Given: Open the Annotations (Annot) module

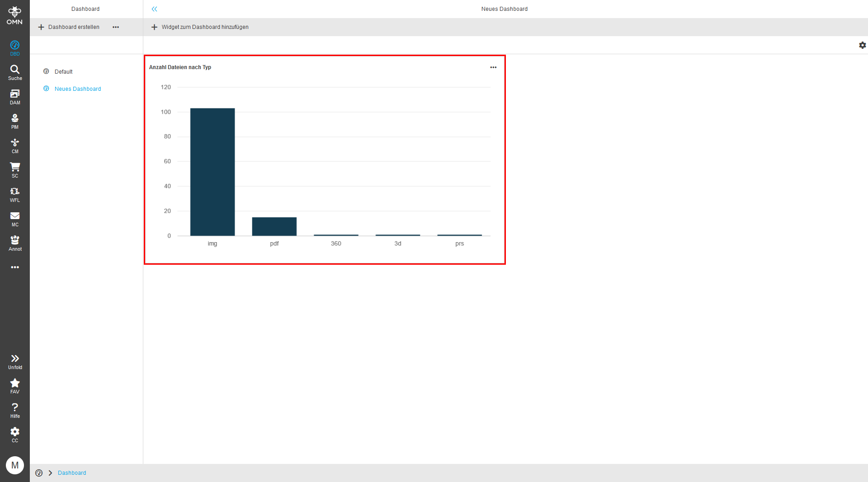Looking at the screenshot, I should (x=15, y=243).
